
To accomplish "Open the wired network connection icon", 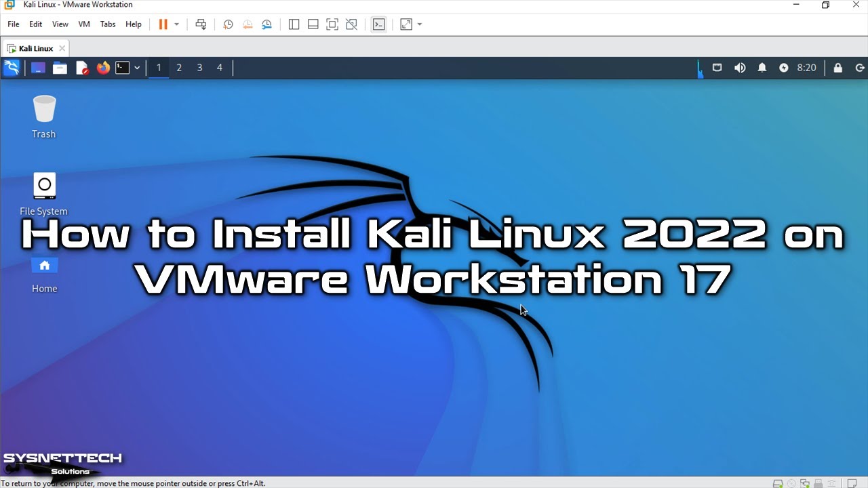I will point(717,68).
